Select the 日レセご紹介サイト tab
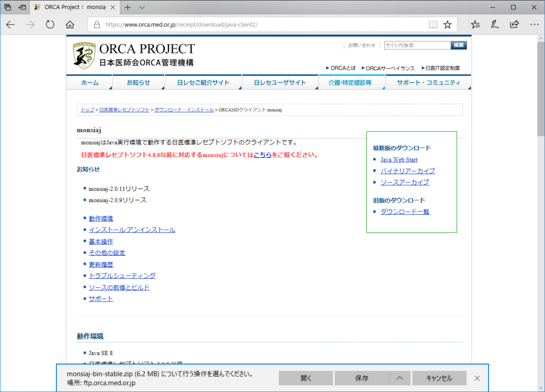 click(x=203, y=82)
